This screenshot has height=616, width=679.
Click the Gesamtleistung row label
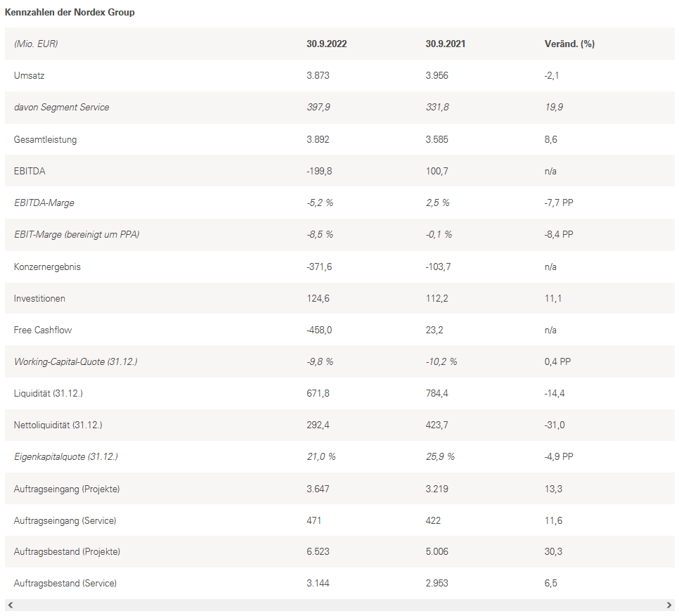[x=45, y=139]
